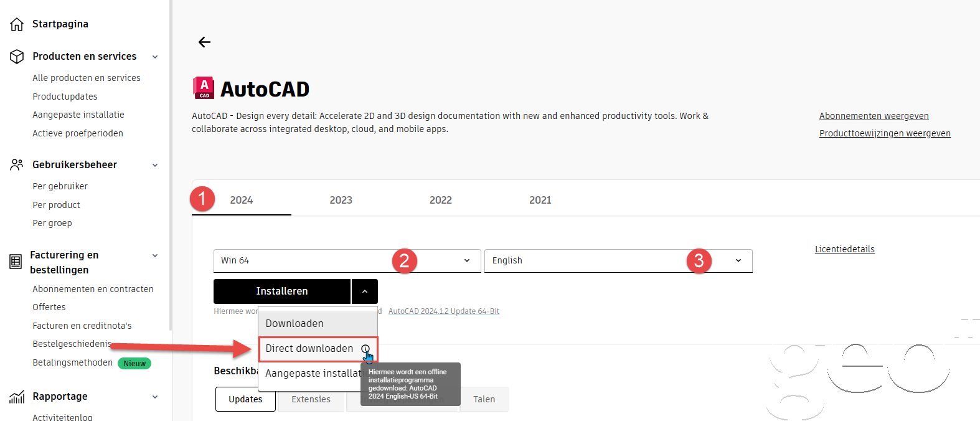Image resolution: width=980 pixels, height=421 pixels.
Task: Open Productupdates in sidebar
Action: [x=65, y=97]
